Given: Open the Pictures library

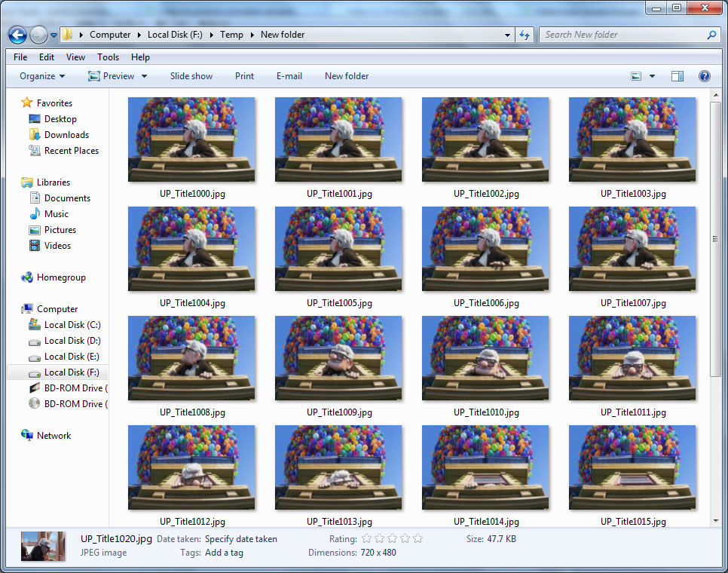Looking at the screenshot, I should coord(60,230).
